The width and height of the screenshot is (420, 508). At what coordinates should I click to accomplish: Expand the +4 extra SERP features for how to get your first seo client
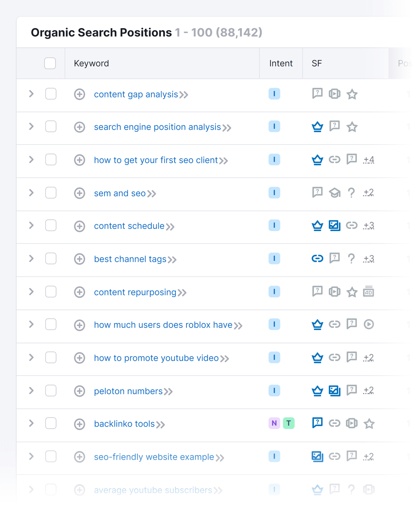pyautogui.click(x=368, y=160)
